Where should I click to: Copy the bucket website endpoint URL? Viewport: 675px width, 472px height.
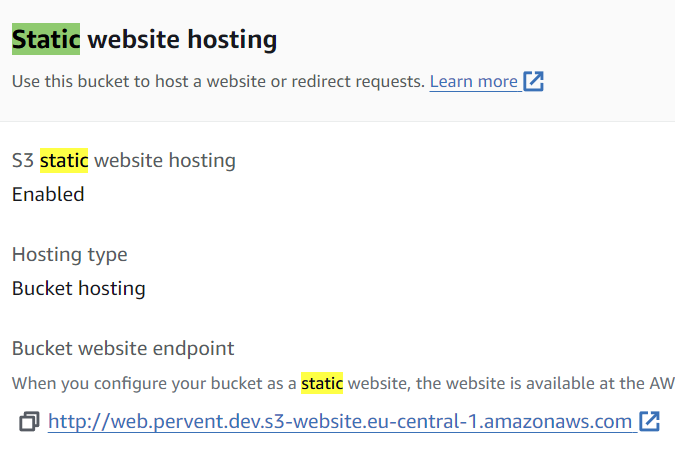[30, 422]
